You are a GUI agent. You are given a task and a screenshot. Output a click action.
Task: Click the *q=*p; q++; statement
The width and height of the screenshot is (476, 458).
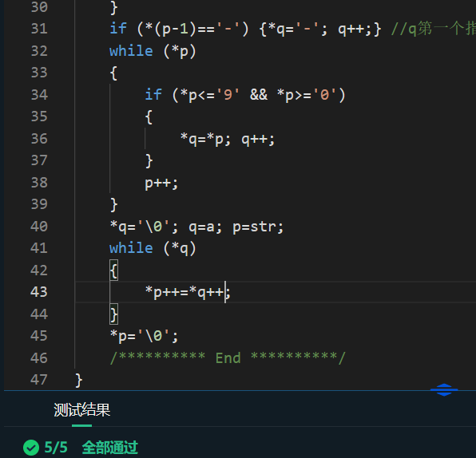(x=228, y=139)
